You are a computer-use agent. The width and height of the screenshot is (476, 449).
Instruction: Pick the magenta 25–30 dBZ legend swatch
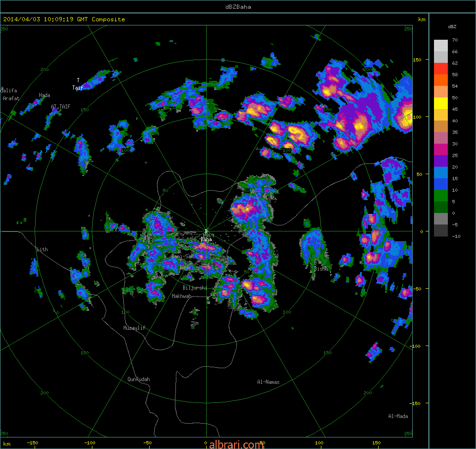441,150
